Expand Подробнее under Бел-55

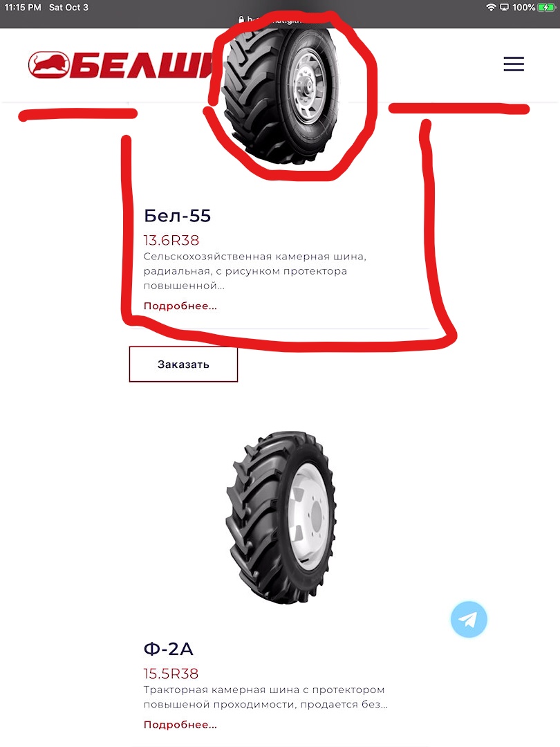[x=180, y=306]
